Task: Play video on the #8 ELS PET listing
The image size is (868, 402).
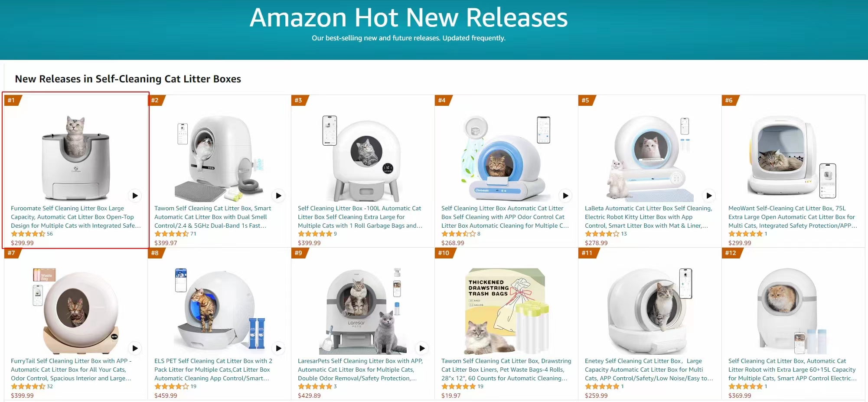Action: pyautogui.click(x=278, y=348)
